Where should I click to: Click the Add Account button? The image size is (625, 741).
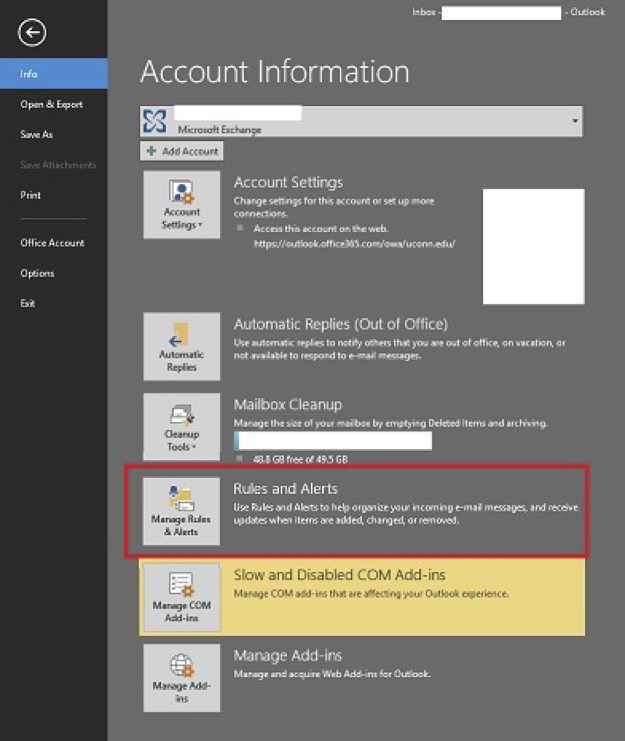(182, 151)
